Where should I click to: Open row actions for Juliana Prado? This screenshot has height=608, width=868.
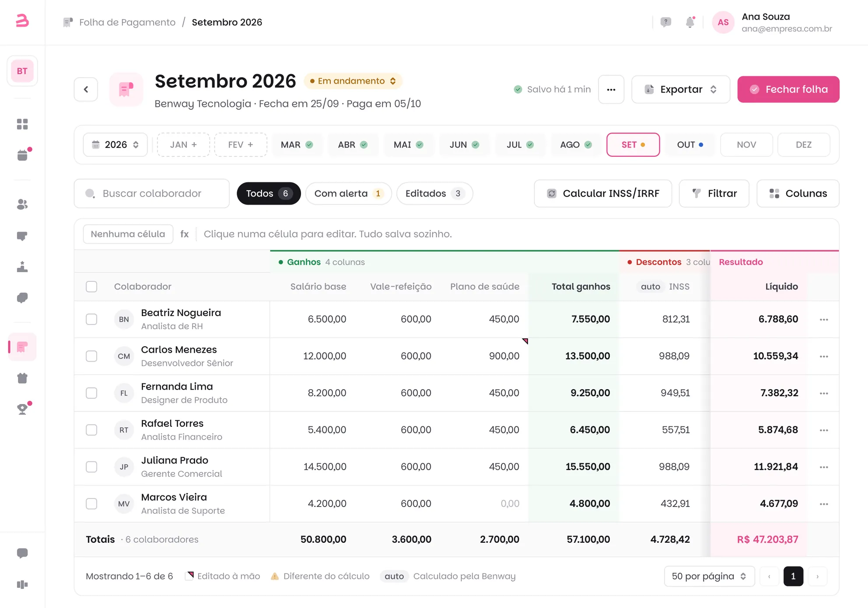pos(824,467)
